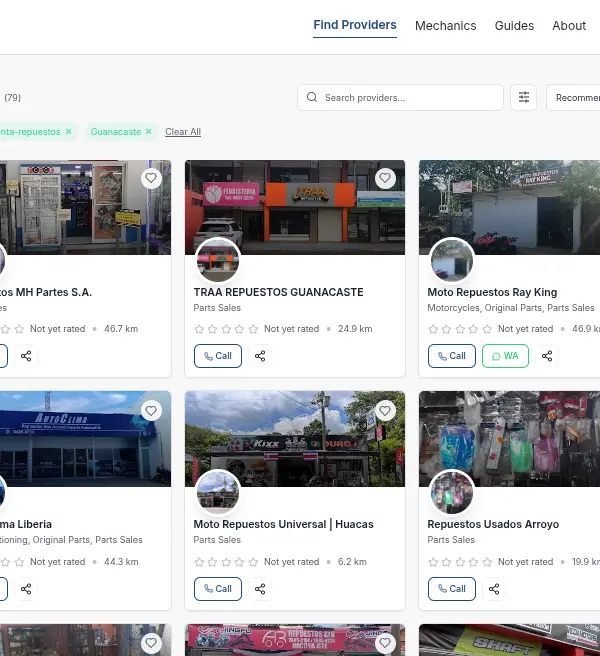
Task: Click the (79) results count
Action: [13, 97]
